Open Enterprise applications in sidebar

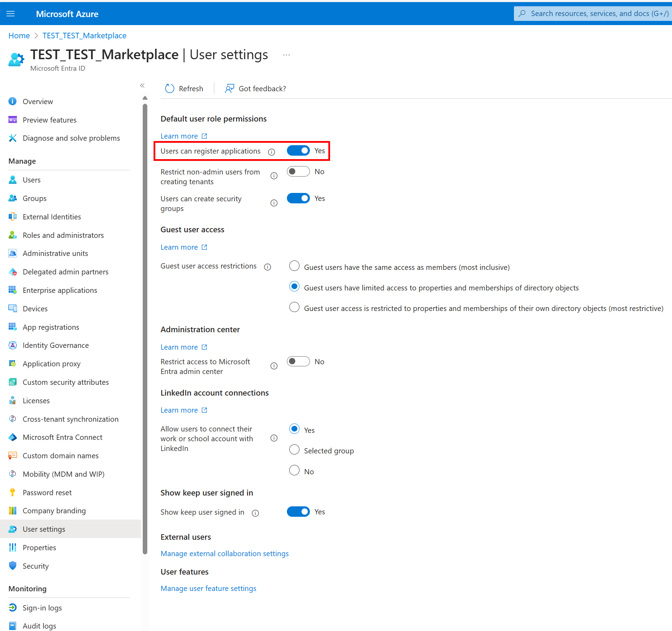[60, 290]
